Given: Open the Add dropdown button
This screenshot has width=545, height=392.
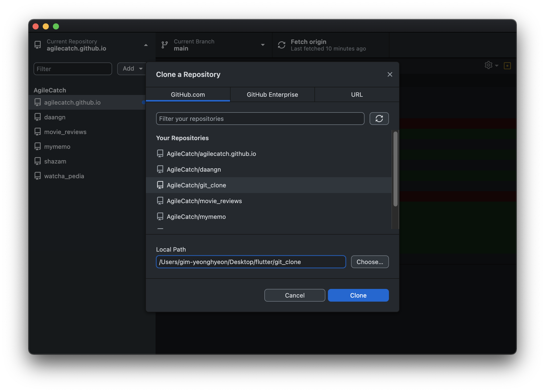Looking at the screenshot, I should click(x=132, y=69).
